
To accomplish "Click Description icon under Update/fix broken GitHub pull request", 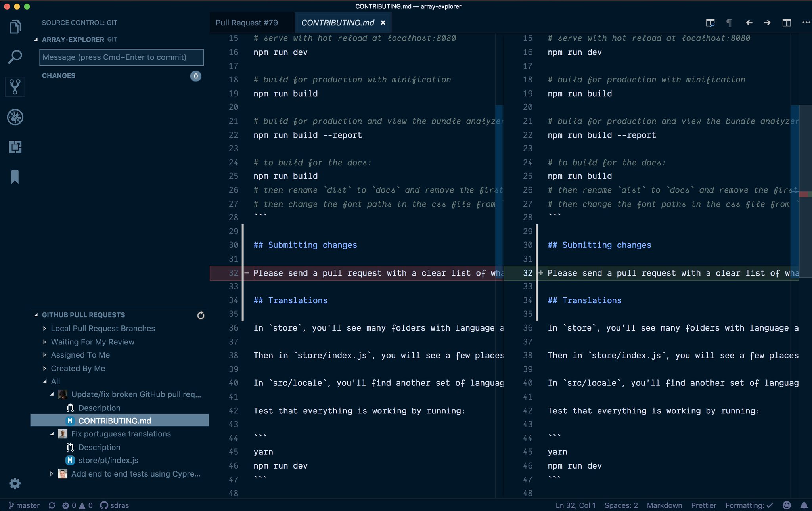I will click(x=70, y=408).
